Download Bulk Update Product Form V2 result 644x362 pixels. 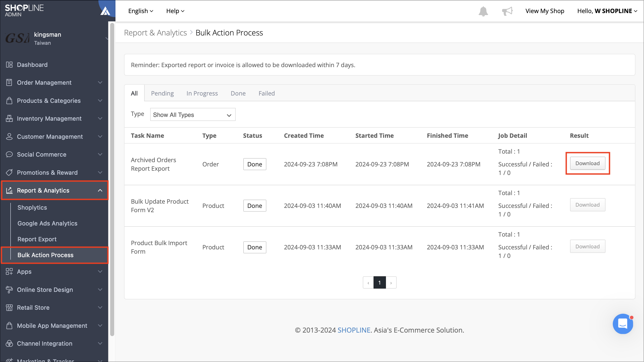point(587,205)
